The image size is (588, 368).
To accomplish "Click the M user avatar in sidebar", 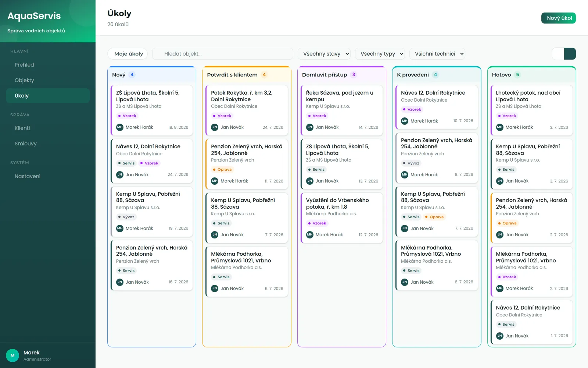I will coord(12,355).
